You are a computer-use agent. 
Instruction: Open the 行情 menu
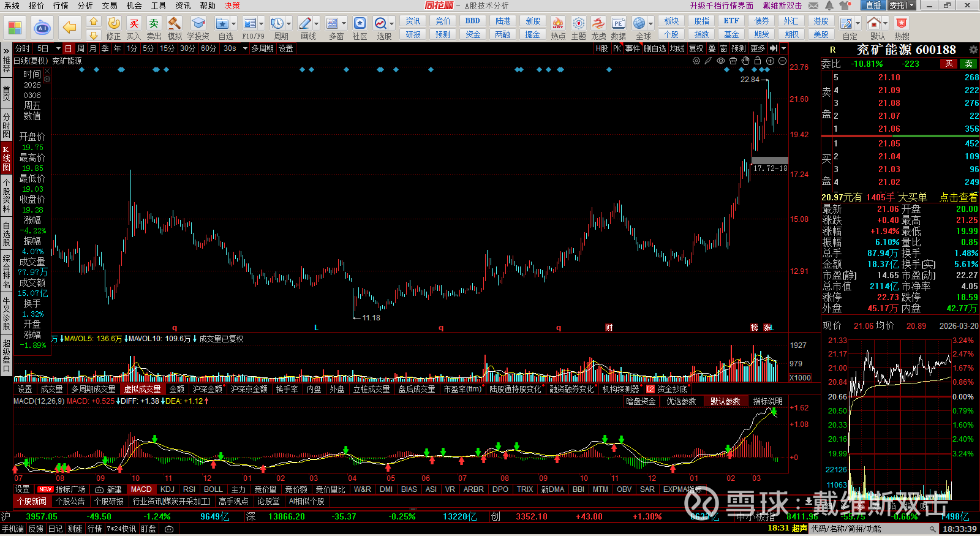click(x=61, y=6)
